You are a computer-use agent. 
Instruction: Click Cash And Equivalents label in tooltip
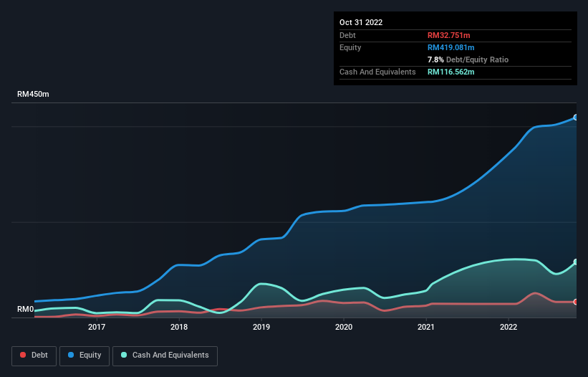coord(377,72)
